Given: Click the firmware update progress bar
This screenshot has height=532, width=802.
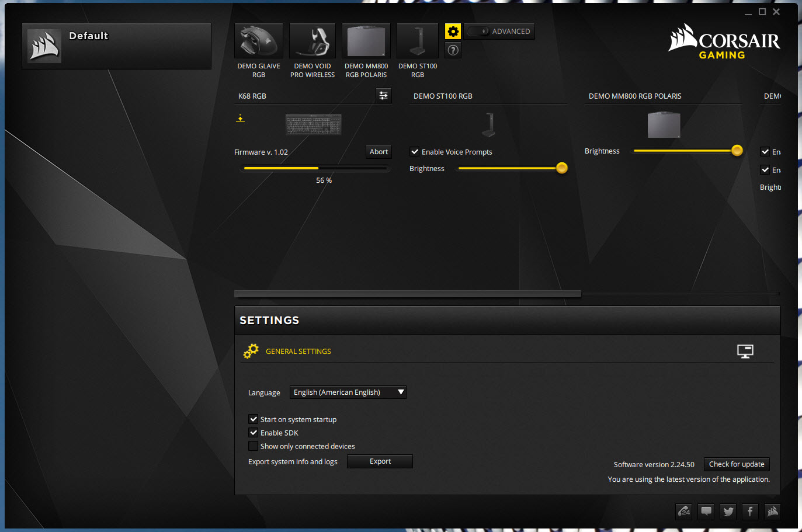Looking at the screenshot, I should click(316, 168).
